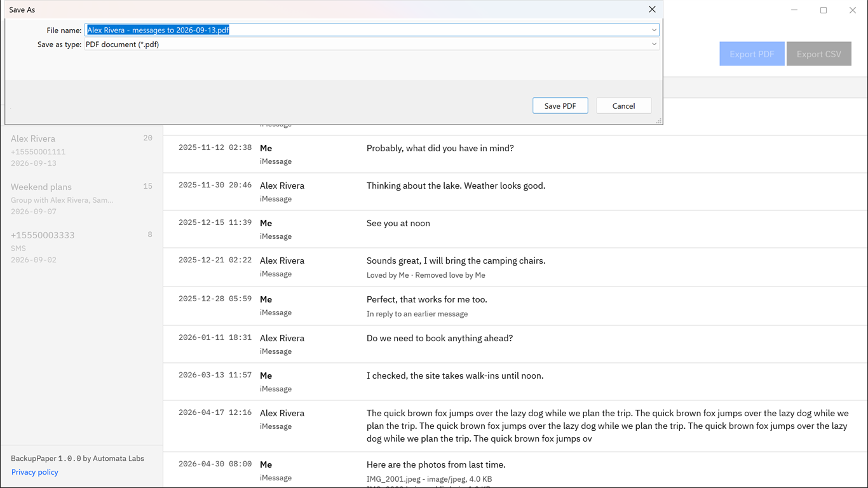Click the timestamp 2026-04-30 08:00
Image resolution: width=868 pixels, height=488 pixels.
click(x=215, y=464)
